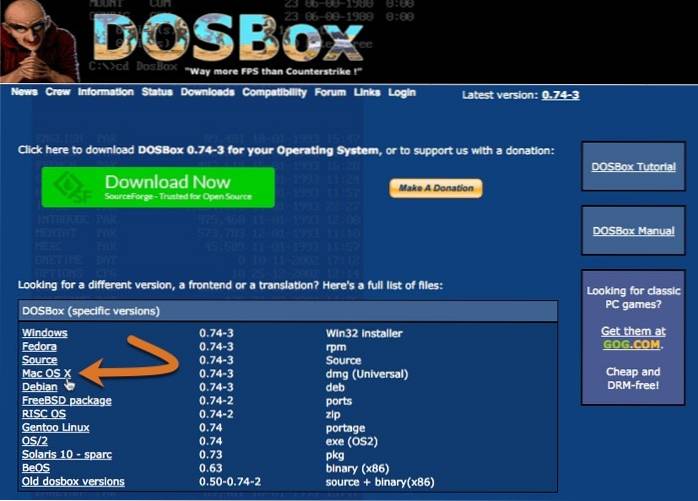Open the News menu item
This screenshot has width=698, height=501.
point(24,92)
